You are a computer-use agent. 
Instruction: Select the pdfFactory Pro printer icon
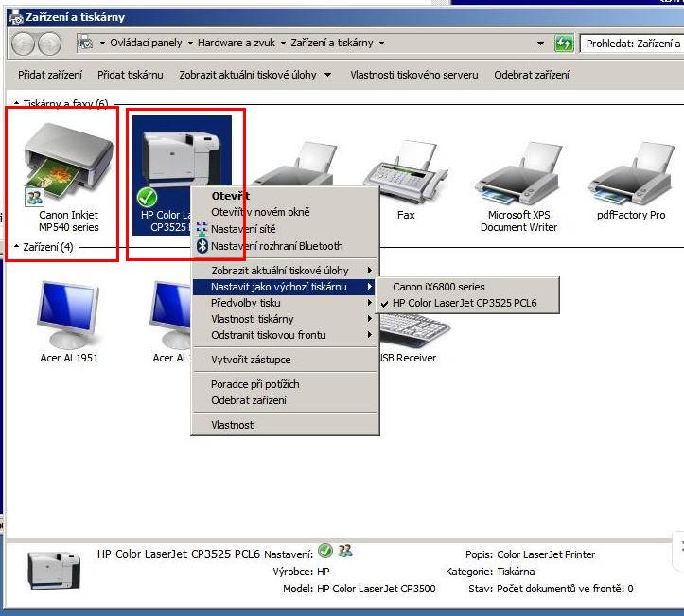(x=631, y=174)
